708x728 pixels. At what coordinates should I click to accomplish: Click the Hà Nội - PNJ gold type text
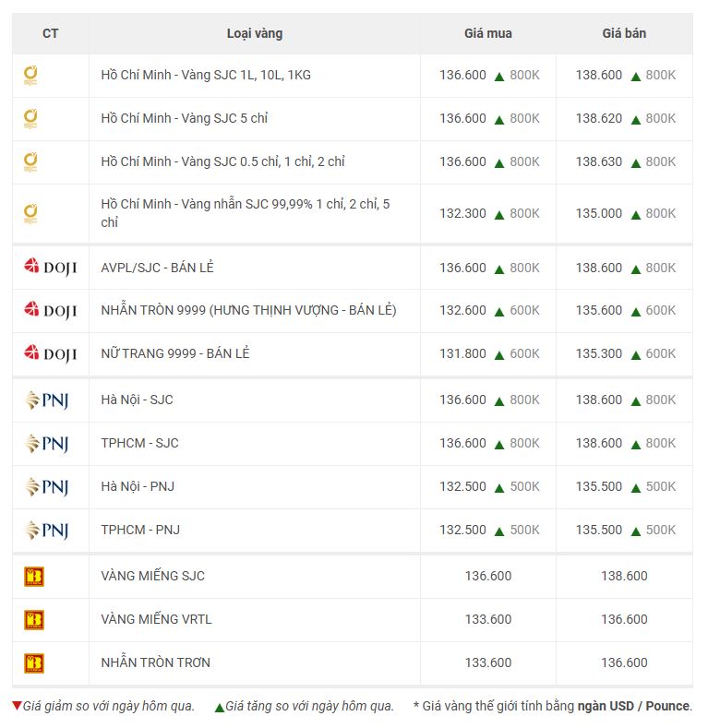(138, 486)
